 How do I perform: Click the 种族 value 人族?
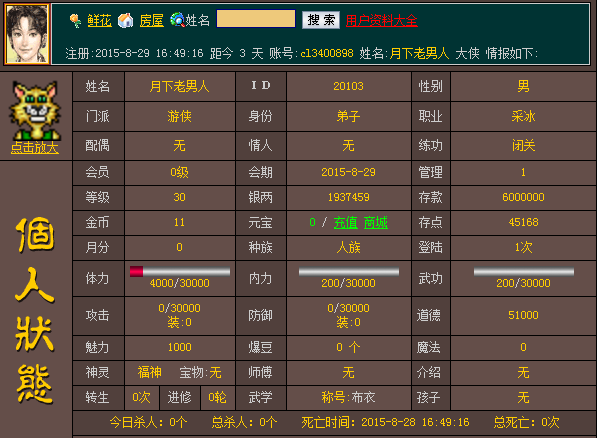(348, 248)
